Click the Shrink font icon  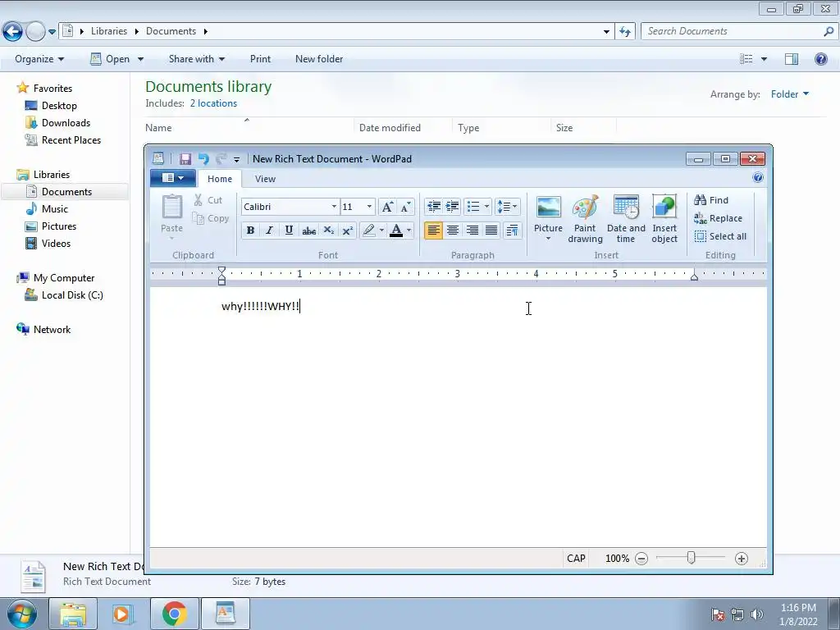[405, 207]
